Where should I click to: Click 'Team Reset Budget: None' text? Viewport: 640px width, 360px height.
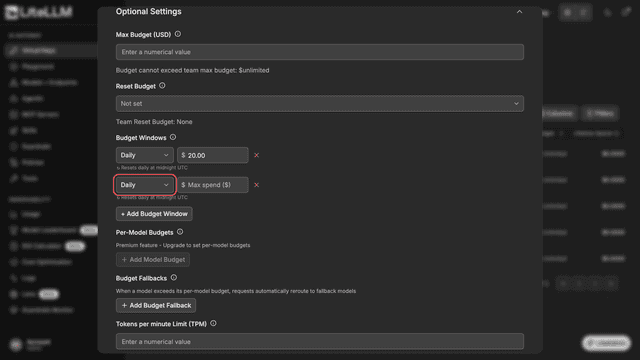[154, 122]
